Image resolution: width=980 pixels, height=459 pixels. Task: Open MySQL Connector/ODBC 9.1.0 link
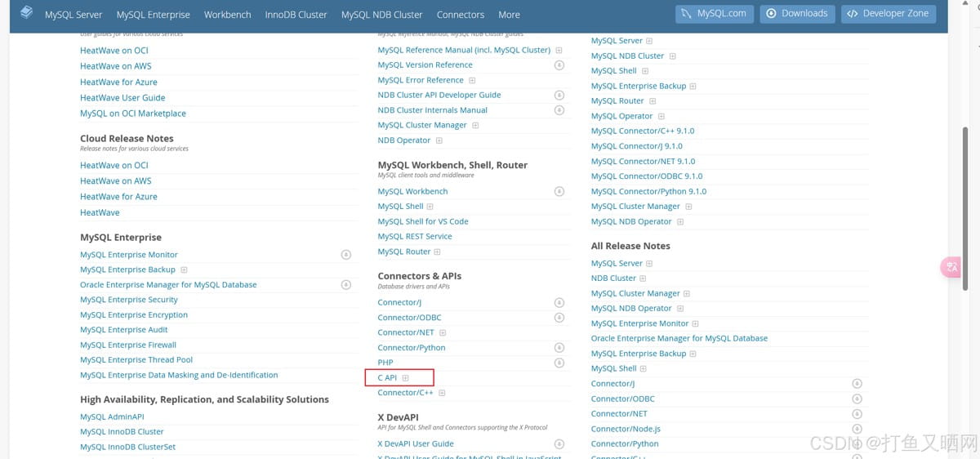tap(647, 176)
